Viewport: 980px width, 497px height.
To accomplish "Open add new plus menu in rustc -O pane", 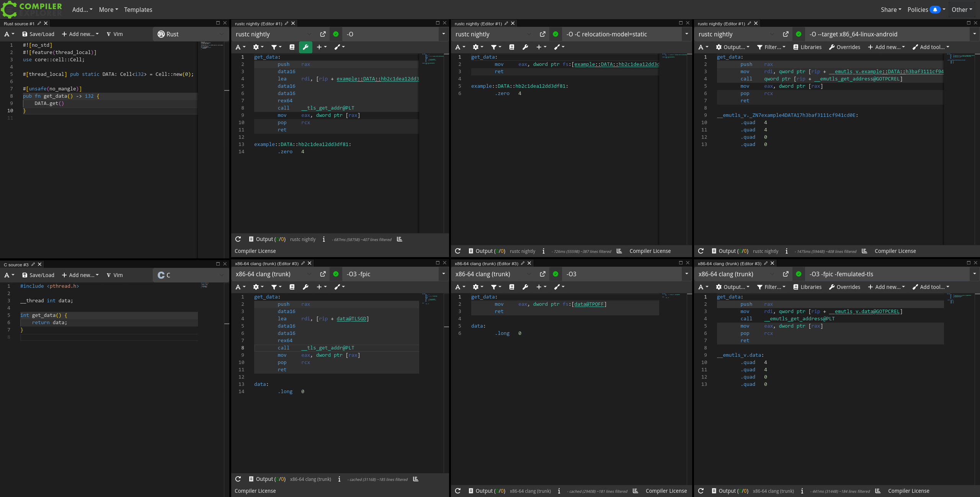I will point(322,47).
